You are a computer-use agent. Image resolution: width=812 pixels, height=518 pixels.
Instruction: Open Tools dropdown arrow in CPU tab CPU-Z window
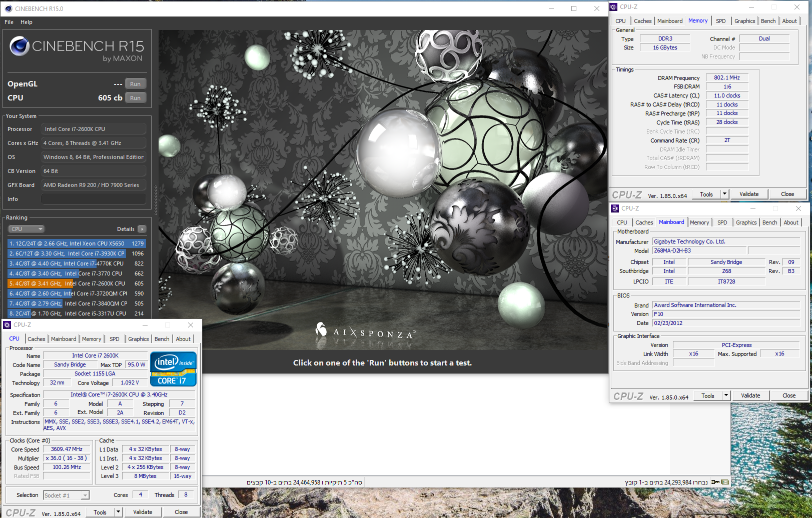[x=118, y=512]
